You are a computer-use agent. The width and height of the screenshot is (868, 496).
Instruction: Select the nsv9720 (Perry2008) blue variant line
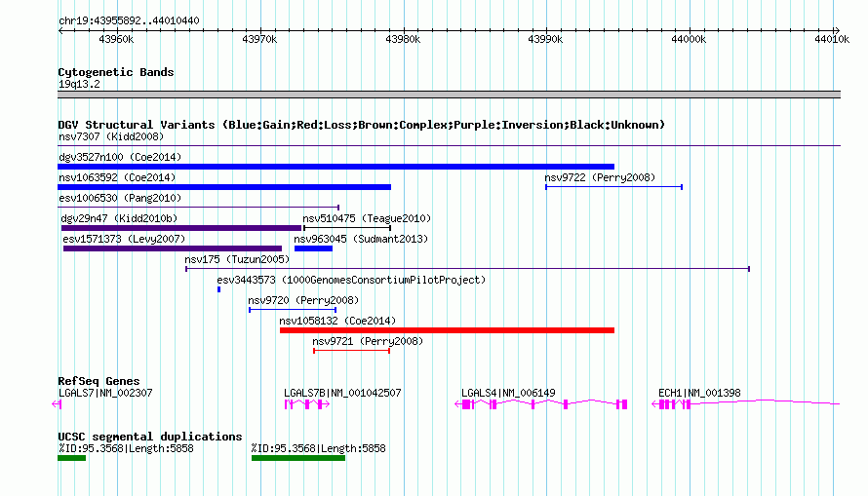[x=293, y=310]
